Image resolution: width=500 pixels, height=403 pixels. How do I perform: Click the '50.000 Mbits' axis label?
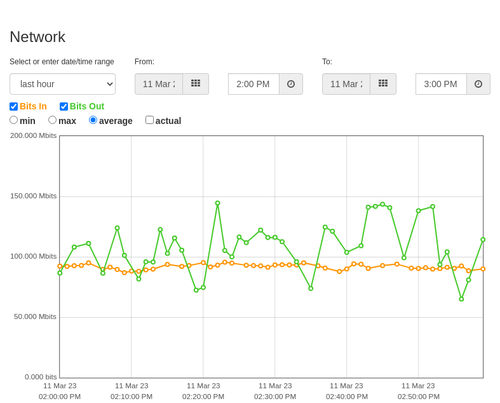[x=35, y=317]
